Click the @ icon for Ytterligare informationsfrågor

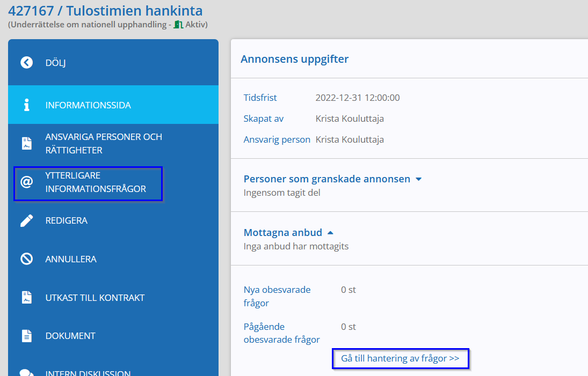pyautogui.click(x=26, y=182)
